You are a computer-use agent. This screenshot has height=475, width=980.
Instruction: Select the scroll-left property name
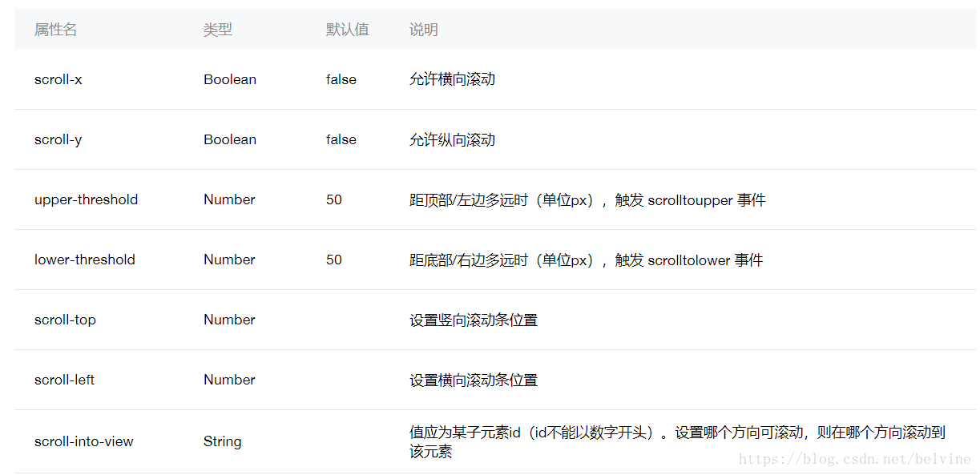(x=65, y=380)
